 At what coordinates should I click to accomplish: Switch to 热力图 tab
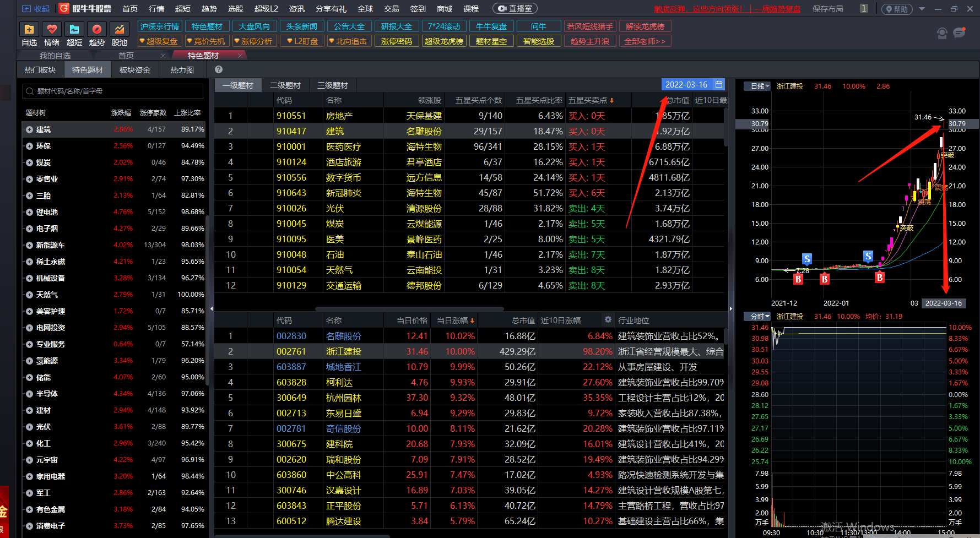pyautogui.click(x=182, y=70)
